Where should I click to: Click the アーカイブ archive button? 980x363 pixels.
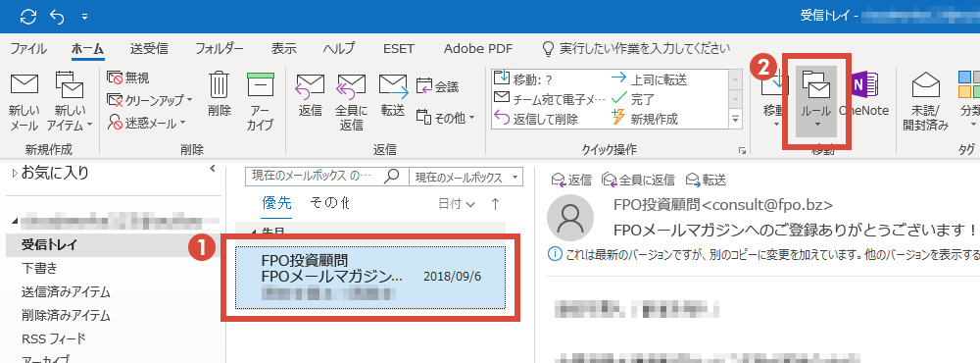point(260,101)
